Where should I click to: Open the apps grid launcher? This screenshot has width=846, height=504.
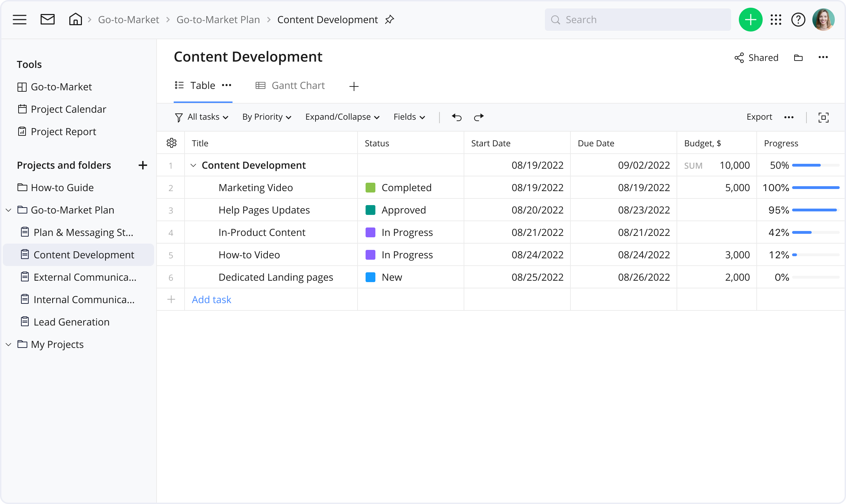[776, 20]
